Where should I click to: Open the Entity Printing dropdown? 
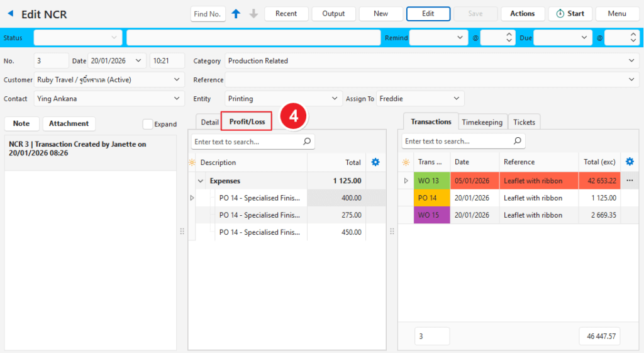click(334, 99)
